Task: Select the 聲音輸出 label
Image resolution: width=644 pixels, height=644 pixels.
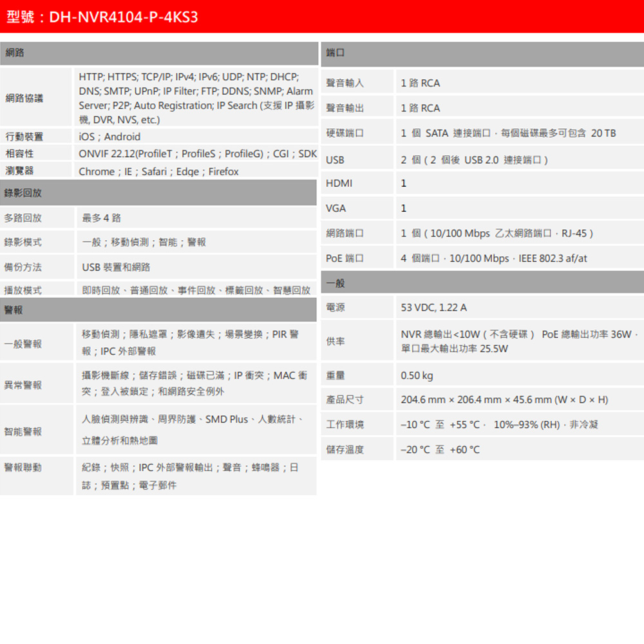Action: pyautogui.click(x=345, y=108)
